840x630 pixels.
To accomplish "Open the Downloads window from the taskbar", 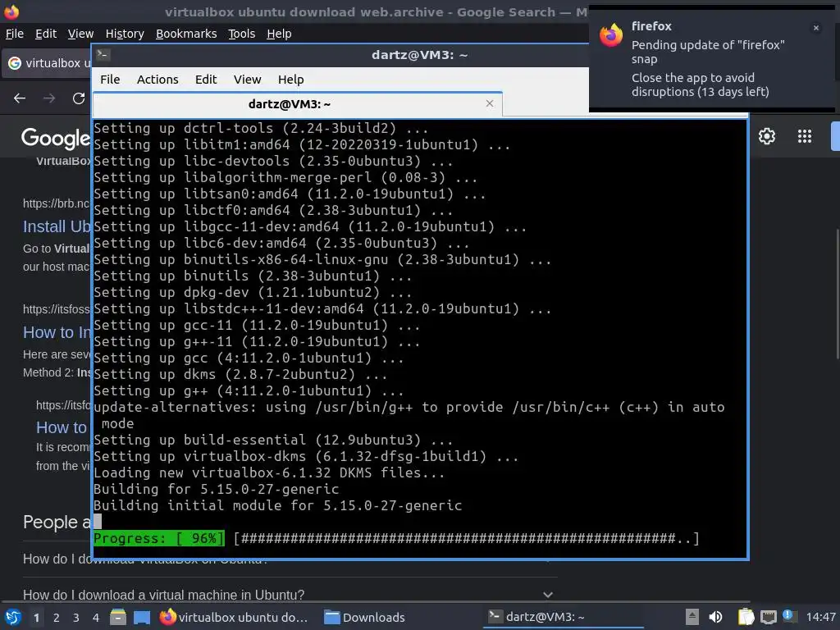I will [365, 617].
